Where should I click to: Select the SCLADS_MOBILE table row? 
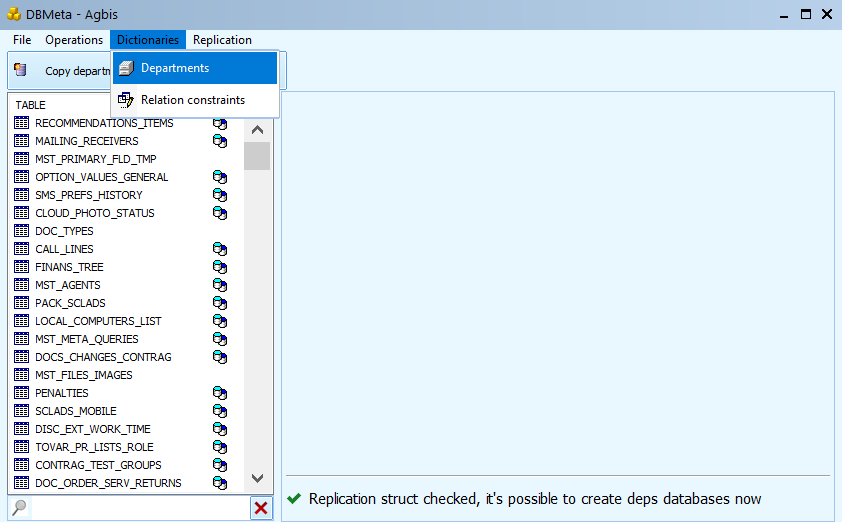(x=126, y=411)
